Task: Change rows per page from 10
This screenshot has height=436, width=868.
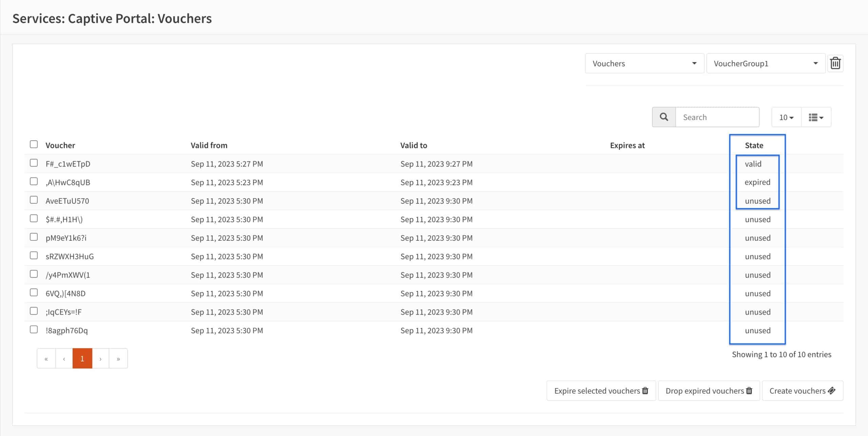Action: click(x=786, y=117)
